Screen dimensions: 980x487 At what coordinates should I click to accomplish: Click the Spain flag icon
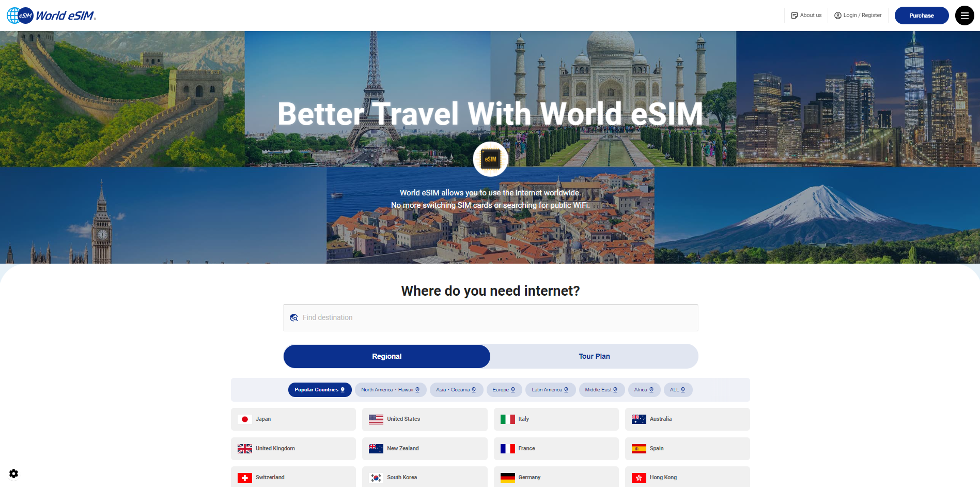tap(639, 449)
